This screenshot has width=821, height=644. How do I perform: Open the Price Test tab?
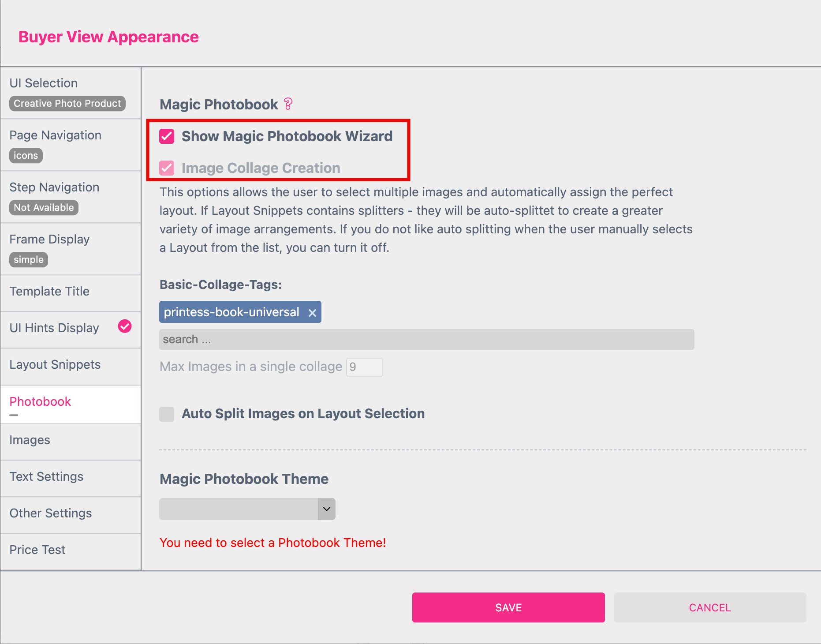point(71,550)
